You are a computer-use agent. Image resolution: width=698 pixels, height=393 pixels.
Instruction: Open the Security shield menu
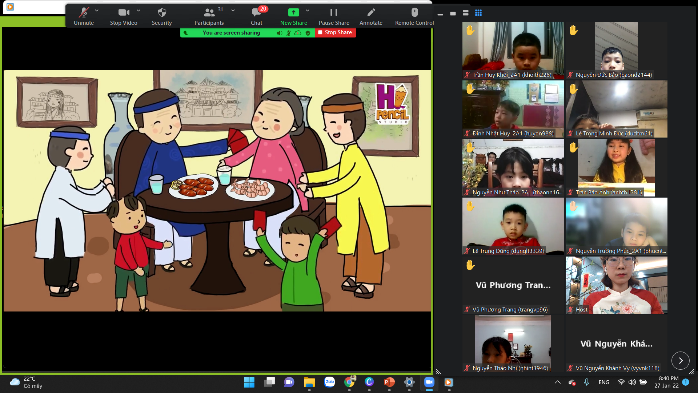click(x=162, y=16)
